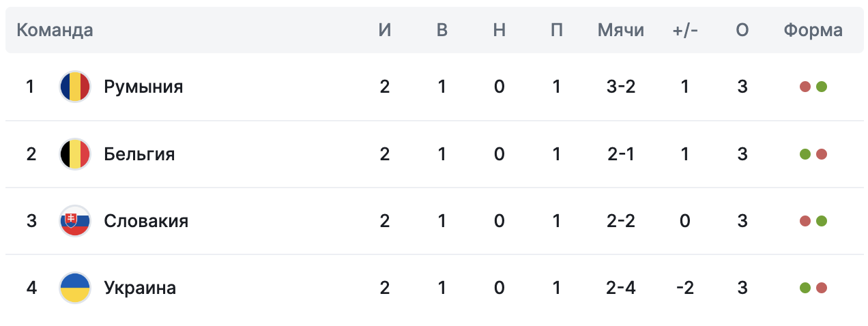Click Ukraine's 2-4 goals cell
This screenshot has height=326, width=868.
pyautogui.click(x=621, y=288)
